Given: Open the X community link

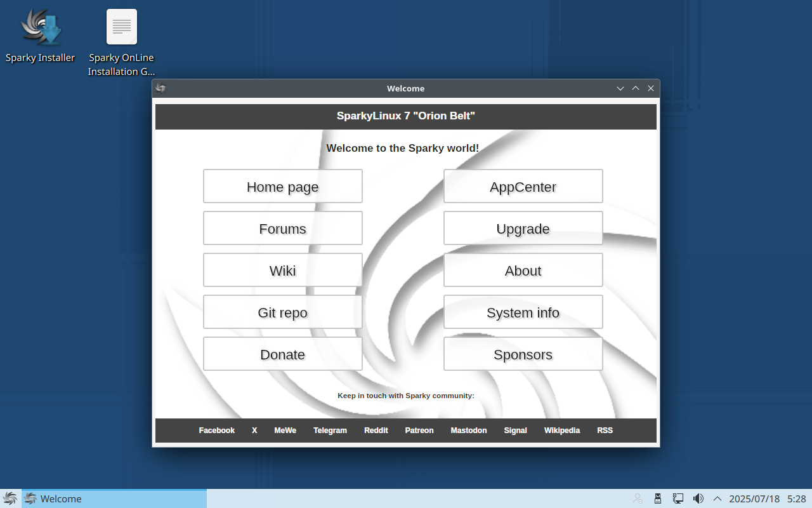Looking at the screenshot, I should point(254,431).
